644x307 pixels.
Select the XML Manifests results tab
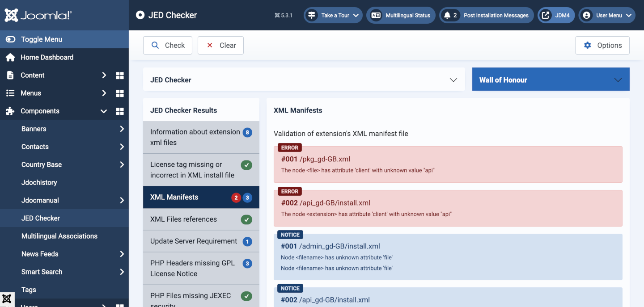(201, 197)
